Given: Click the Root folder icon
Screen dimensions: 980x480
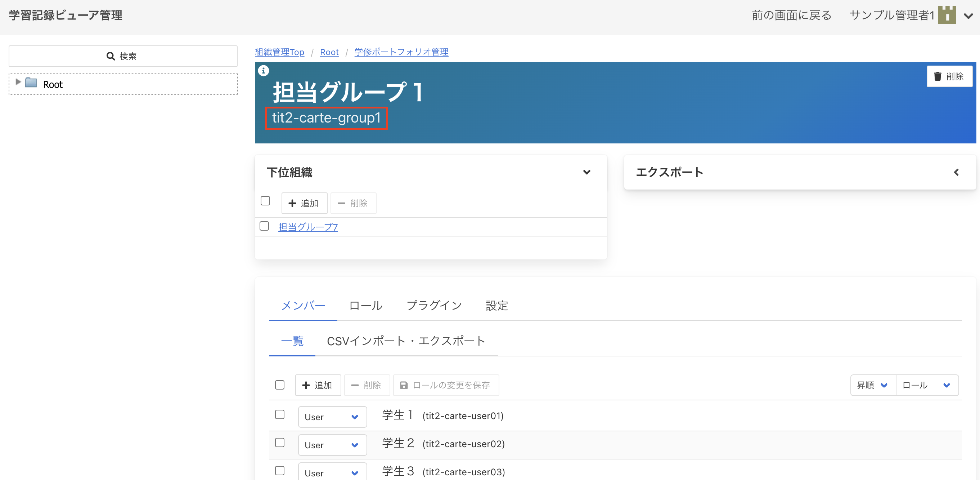Looking at the screenshot, I should coord(31,83).
